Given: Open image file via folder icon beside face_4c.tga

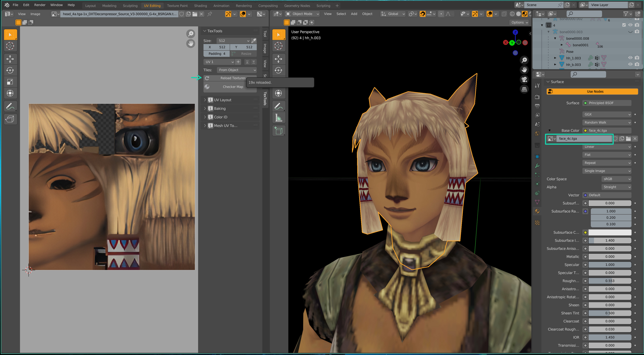Looking at the screenshot, I should pyautogui.click(x=628, y=139).
